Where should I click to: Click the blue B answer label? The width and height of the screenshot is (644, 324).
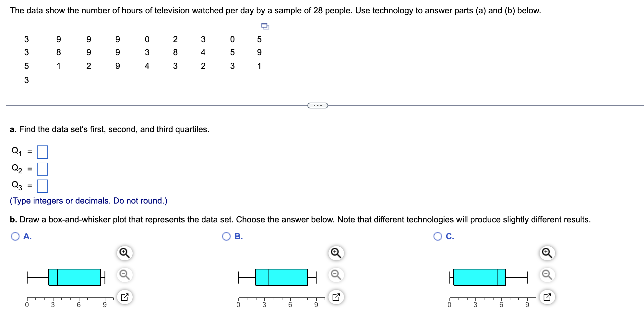pos(238,237)
